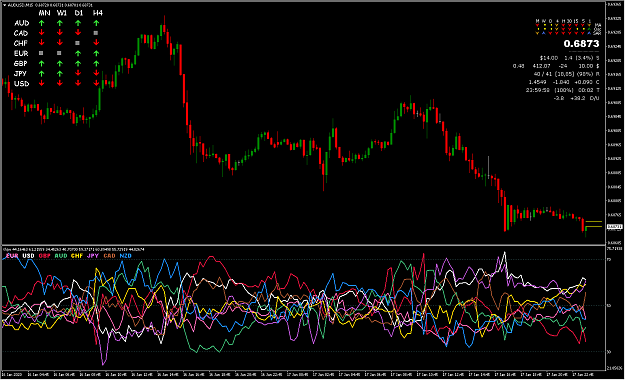625x380 pixels.
Task: Click the CAD MN red down arrow
Action: click(41, 33)
